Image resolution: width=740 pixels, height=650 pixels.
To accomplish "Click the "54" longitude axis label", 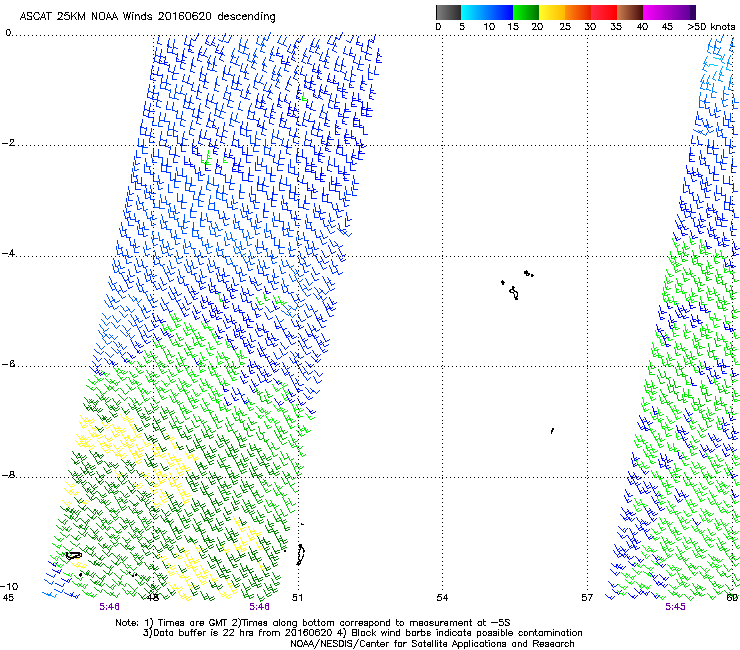I will pyautogui.click(x=442, y=598).
